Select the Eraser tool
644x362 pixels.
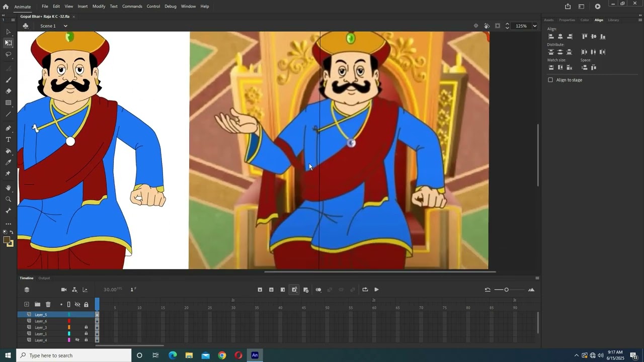[x=9, y=91]
